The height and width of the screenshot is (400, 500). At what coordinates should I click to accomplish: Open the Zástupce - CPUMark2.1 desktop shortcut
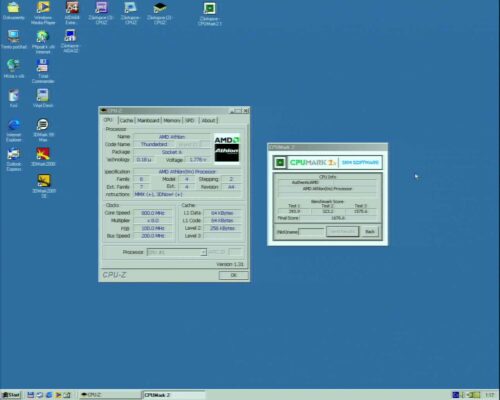[x=210, y=14]
